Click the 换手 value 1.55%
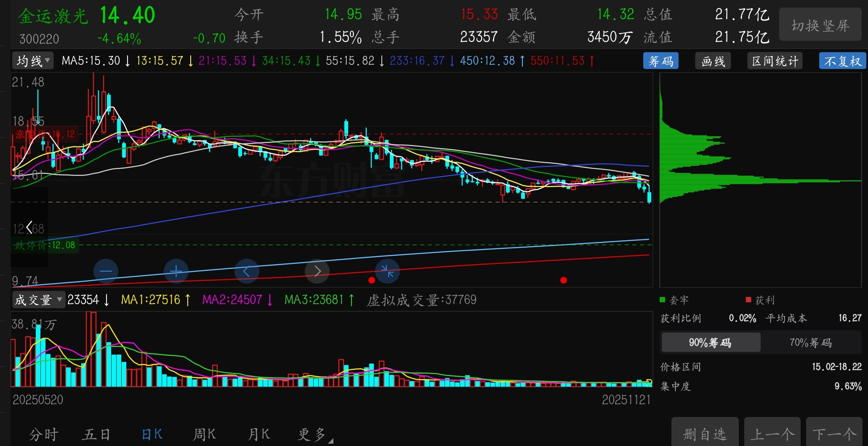The image size is (868, 446). (341, 37)
